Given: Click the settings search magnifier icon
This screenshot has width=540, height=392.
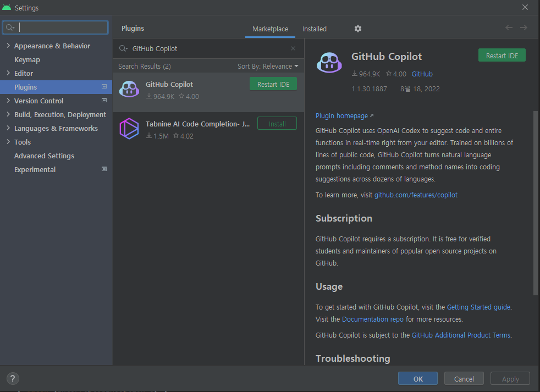Looking at the screenshot, I should [x=10, y=27].
